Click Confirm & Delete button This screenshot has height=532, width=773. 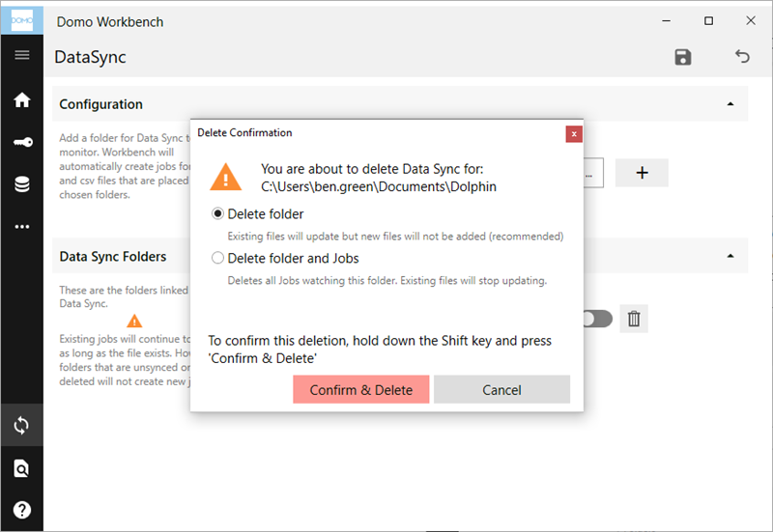[x=360, y=390]
